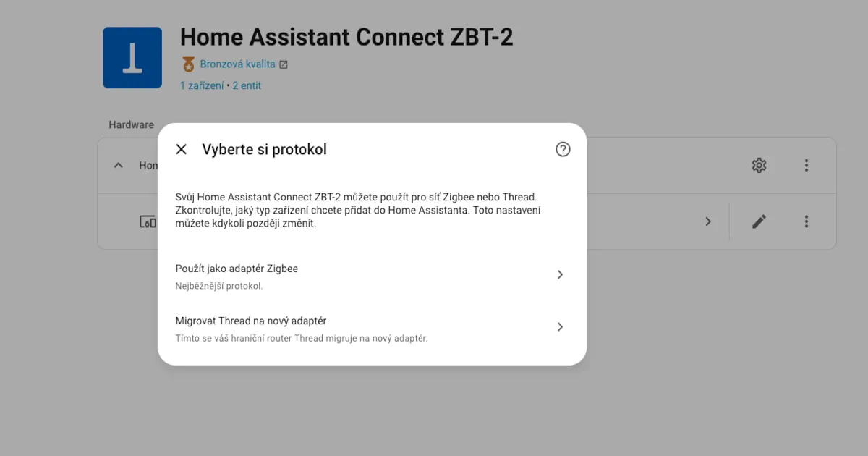Open the 1 zařízení link

[202, 85]
